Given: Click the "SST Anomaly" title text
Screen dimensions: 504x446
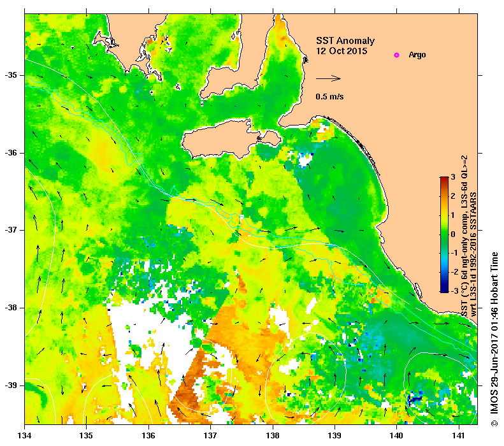Looking at the screenshot, I should point(341,41).
